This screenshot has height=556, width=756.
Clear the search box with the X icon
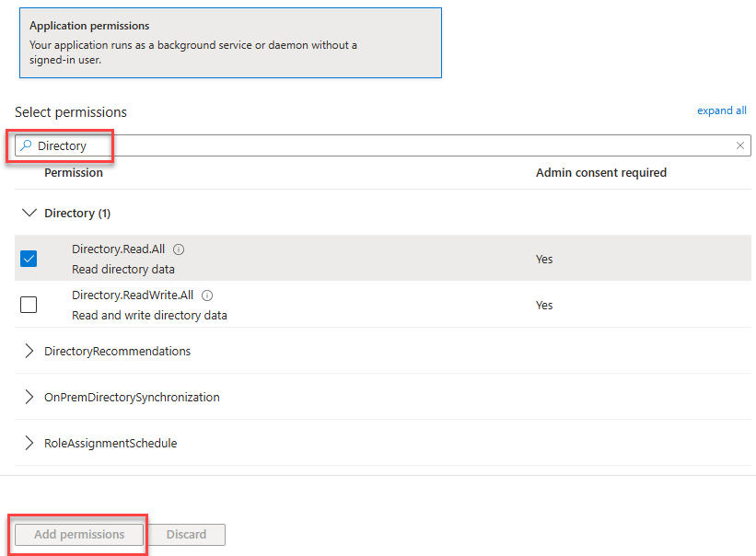tap(739, 145)
